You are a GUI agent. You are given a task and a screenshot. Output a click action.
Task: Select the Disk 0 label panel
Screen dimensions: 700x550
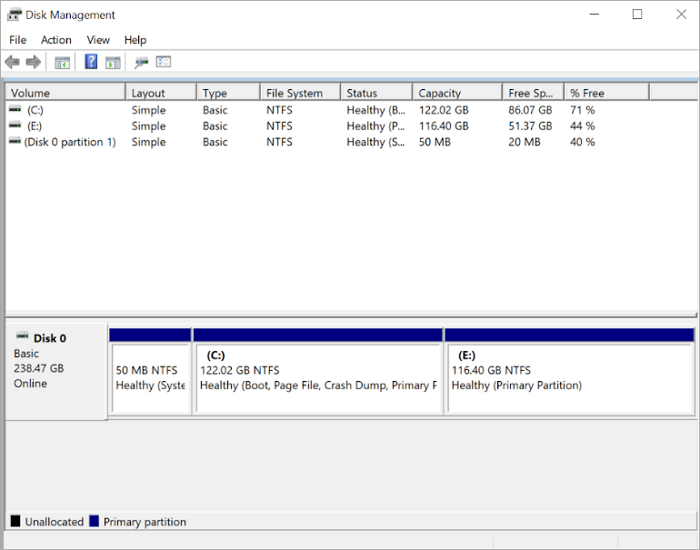[x=56, y=371]
